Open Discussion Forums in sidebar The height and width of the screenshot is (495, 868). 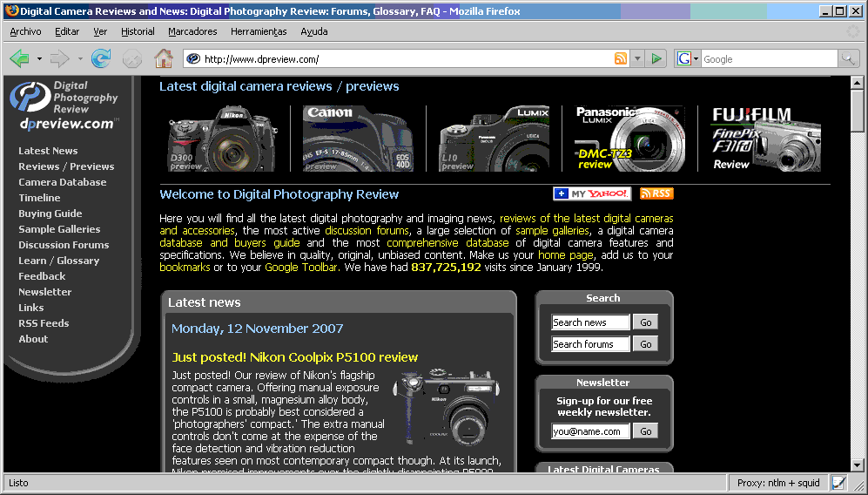coord(64,245)
